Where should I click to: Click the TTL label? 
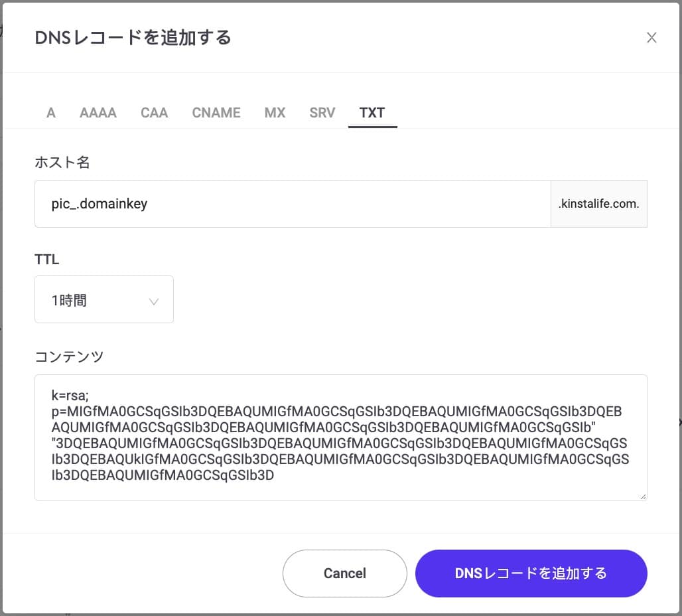(46, 260)
